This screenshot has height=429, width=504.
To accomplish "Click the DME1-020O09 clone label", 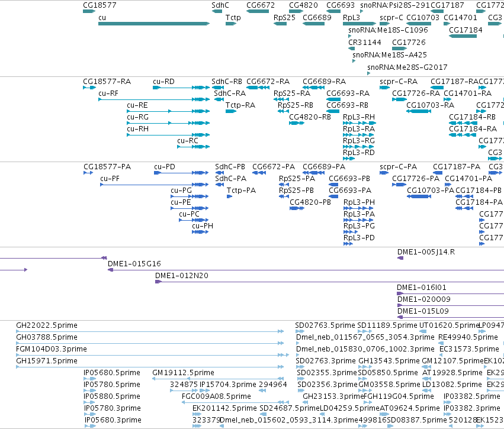I will click(424, 299).
